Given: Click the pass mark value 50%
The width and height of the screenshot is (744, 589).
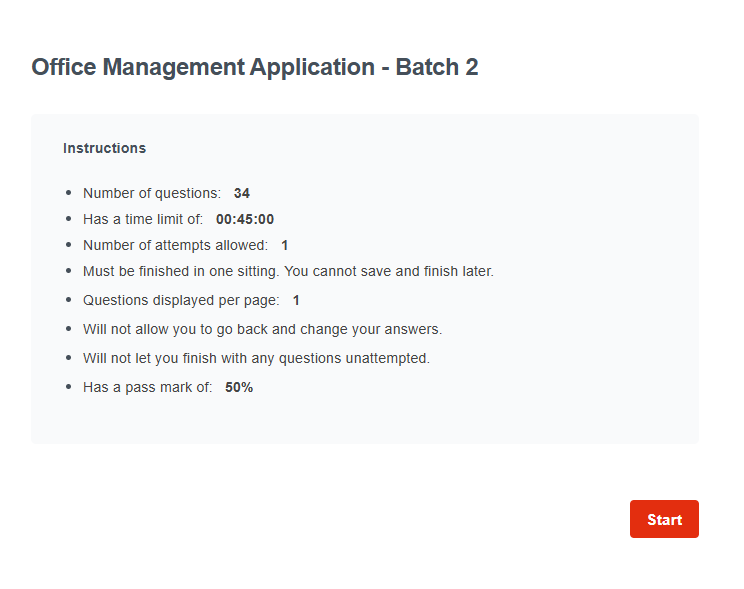Looking at the screenshot, I should pyautogui.click(x=239, y=387).
